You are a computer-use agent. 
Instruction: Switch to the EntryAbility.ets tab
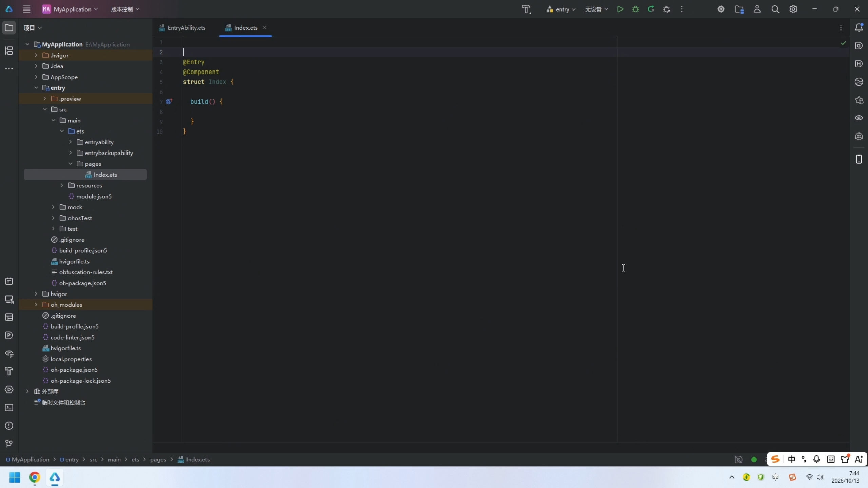click(182, 28)
